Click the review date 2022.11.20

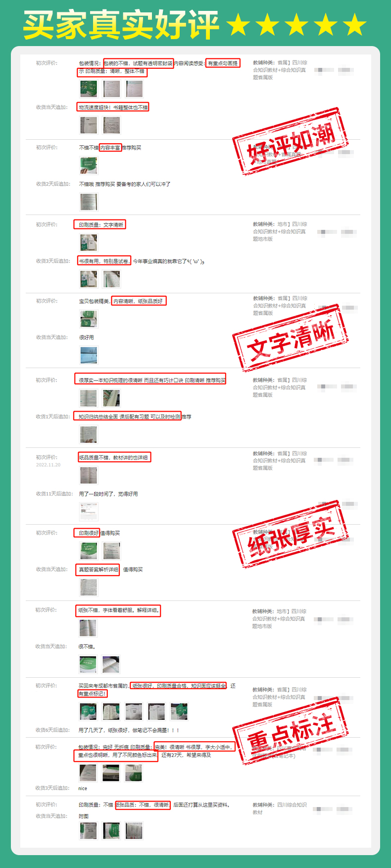tap(48, 465)
